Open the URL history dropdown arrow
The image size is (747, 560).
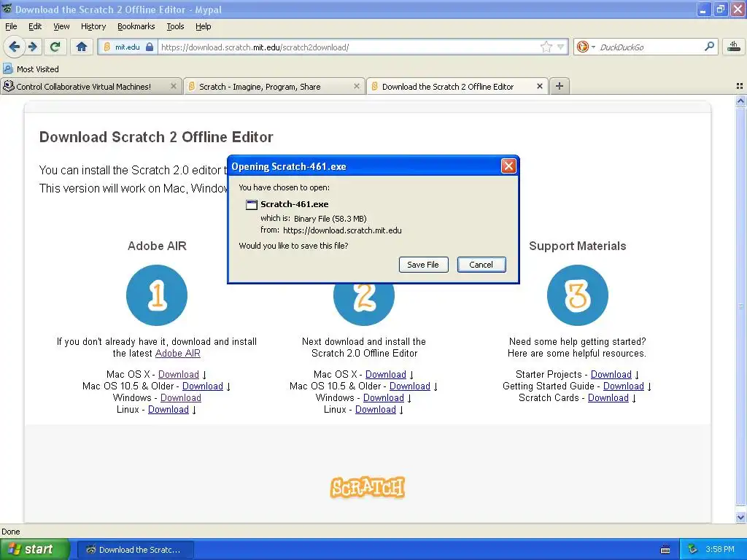[561, 47]
